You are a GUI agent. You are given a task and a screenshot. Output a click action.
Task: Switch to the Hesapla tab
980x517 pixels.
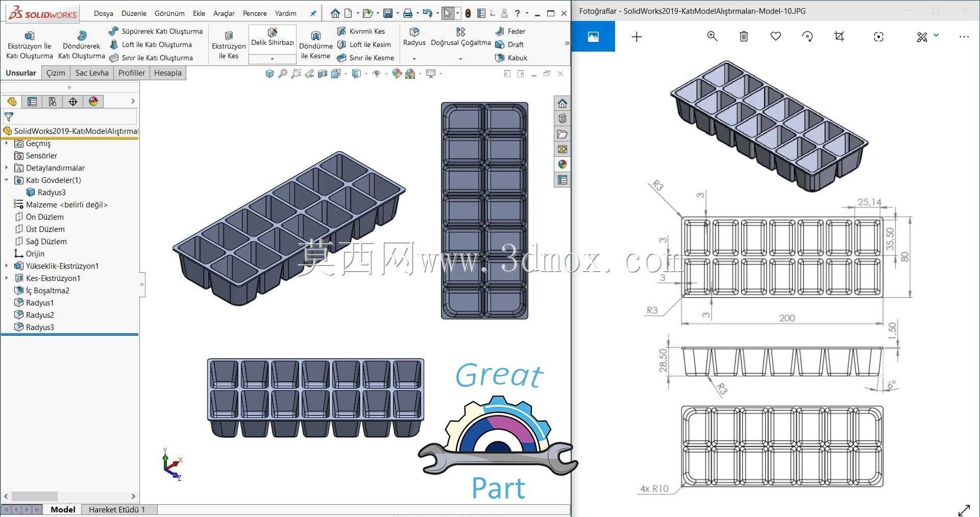[168, 73]
